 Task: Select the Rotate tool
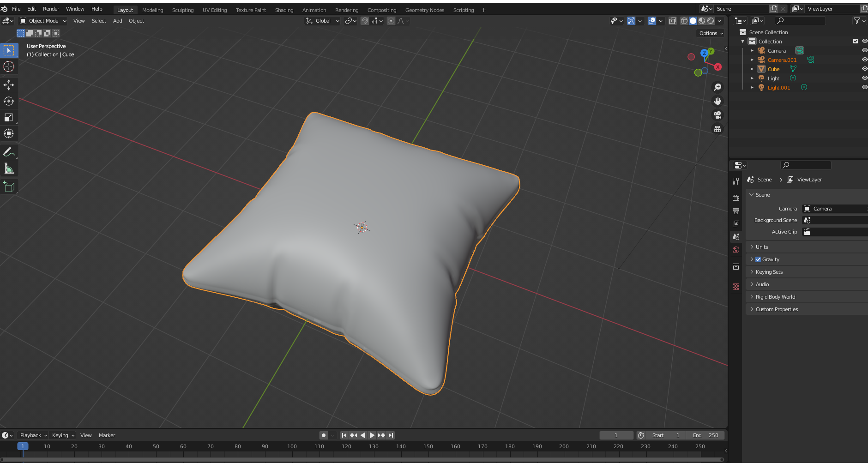coord(9,101)
